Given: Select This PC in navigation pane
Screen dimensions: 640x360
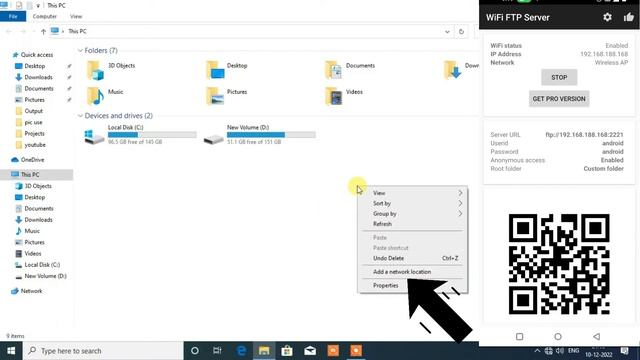Looking at the screenshot, I should click(x=30, y=175).
